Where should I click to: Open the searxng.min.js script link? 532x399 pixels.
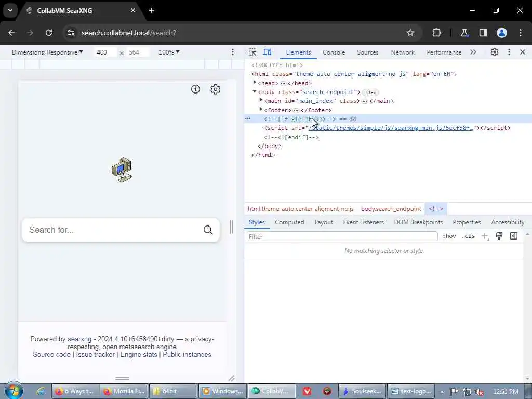(x=391, y=128)
